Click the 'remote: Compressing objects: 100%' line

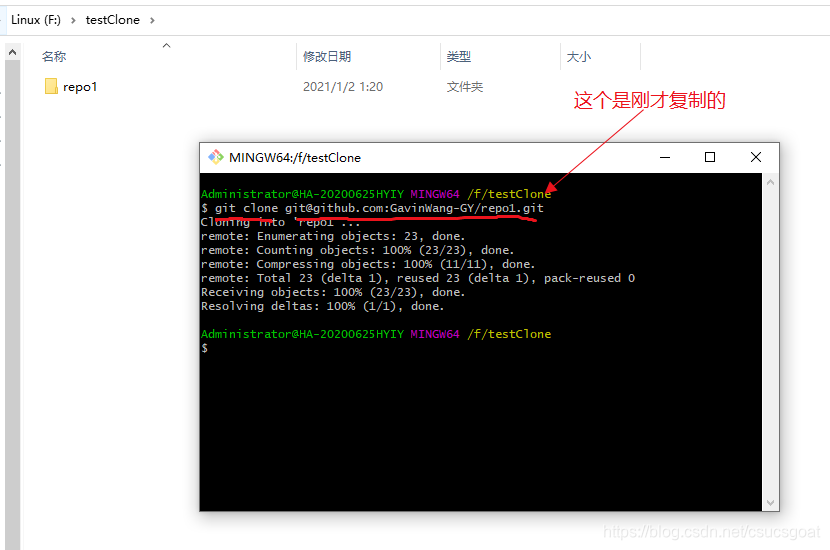368,264
